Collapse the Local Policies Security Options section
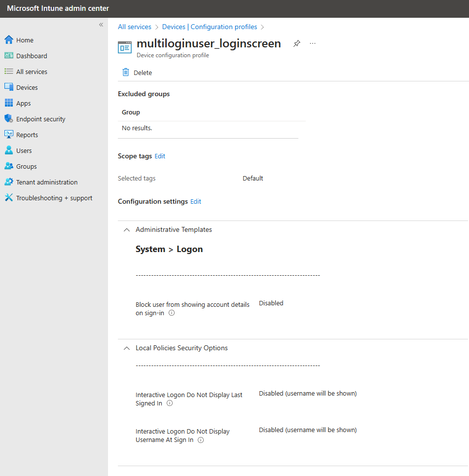The width and height of the screenshot is (469, 476). click(127, 348)
